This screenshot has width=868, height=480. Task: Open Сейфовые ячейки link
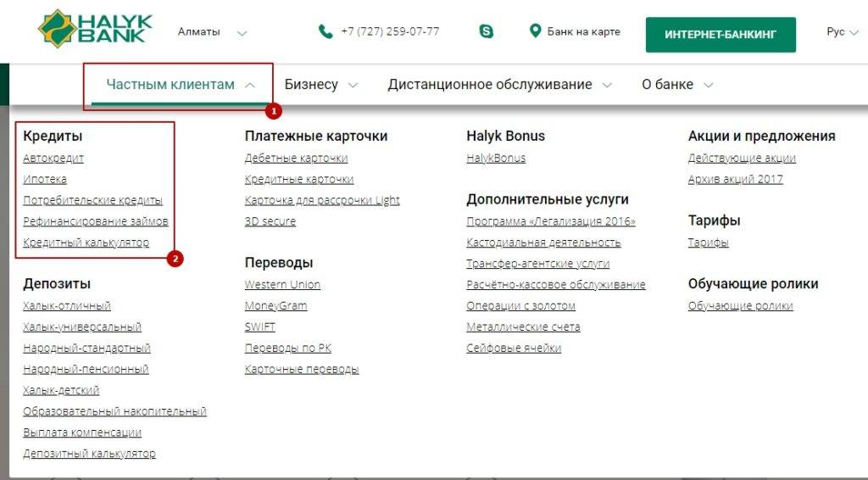coord(514,348)
